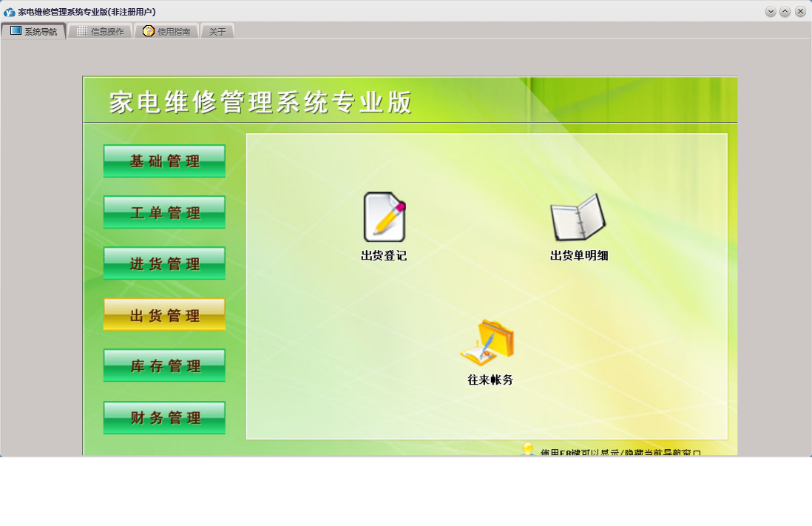Click the 出货登记 text label
This screenshot has width=812, height=526.
pyautogui.click(x=384, y=255)
